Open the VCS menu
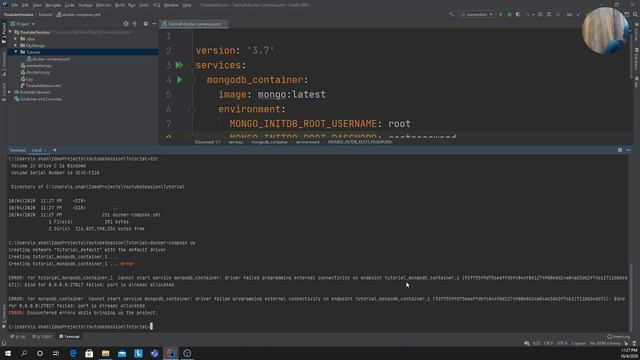Image resolution: width=640 pixels, height=360 pixels. (156, 5)
